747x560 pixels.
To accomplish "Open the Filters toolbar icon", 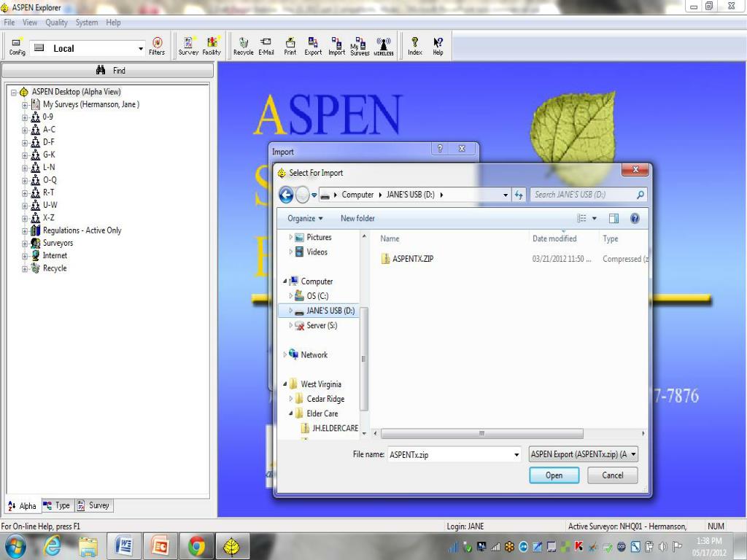I will pos(157,46).
